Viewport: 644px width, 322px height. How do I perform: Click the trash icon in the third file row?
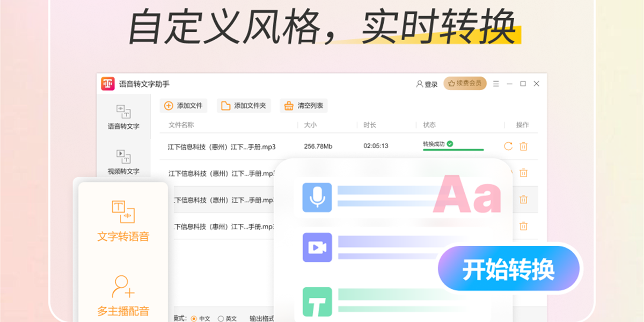pyautogui.click(x=523, y=200)
